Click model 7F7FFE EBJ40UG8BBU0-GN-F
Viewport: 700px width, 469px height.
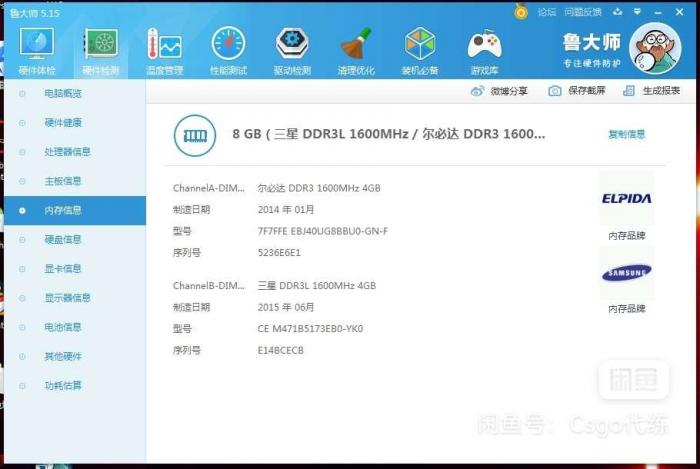click(322, 231)
